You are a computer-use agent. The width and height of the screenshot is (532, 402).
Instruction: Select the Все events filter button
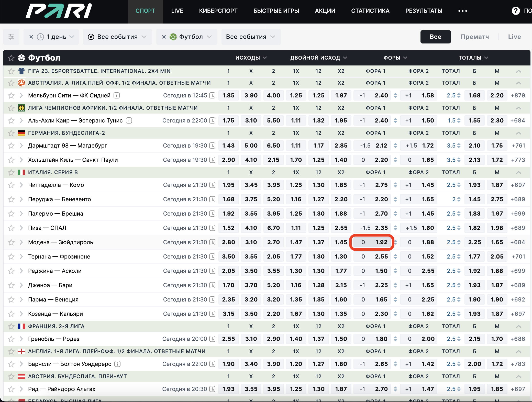tap(435, 37)
